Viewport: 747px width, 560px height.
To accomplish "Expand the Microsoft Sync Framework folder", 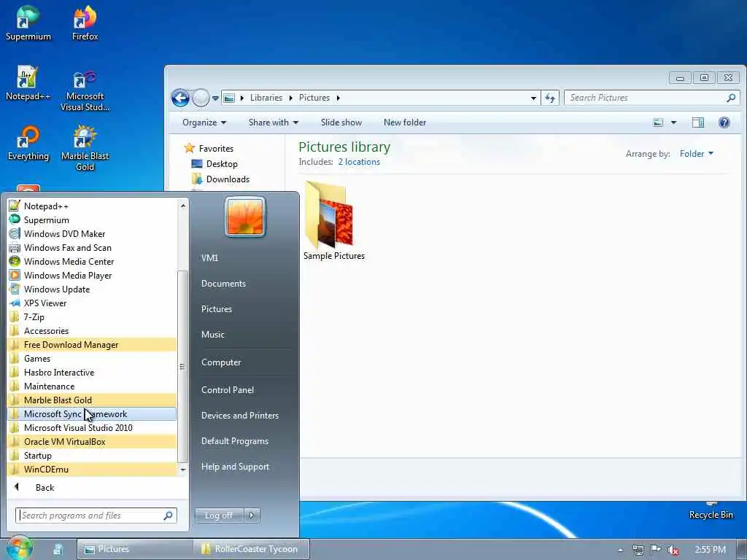I will click(92, 414).
